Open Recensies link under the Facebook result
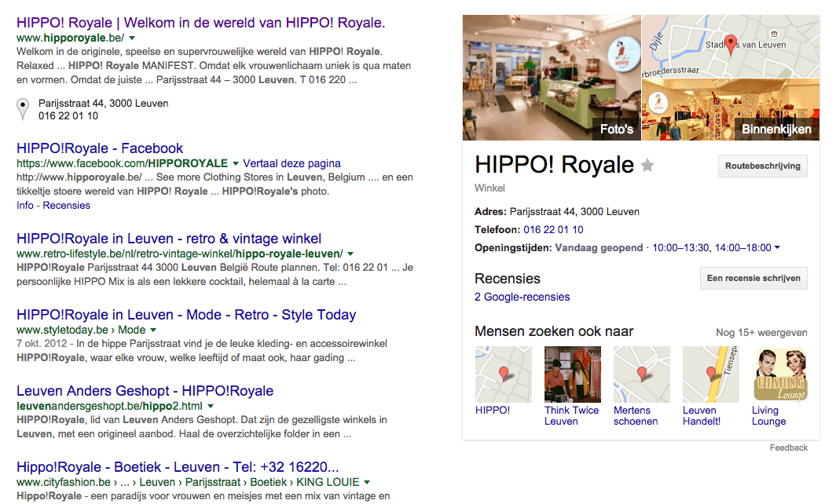 tap(66, 206)
